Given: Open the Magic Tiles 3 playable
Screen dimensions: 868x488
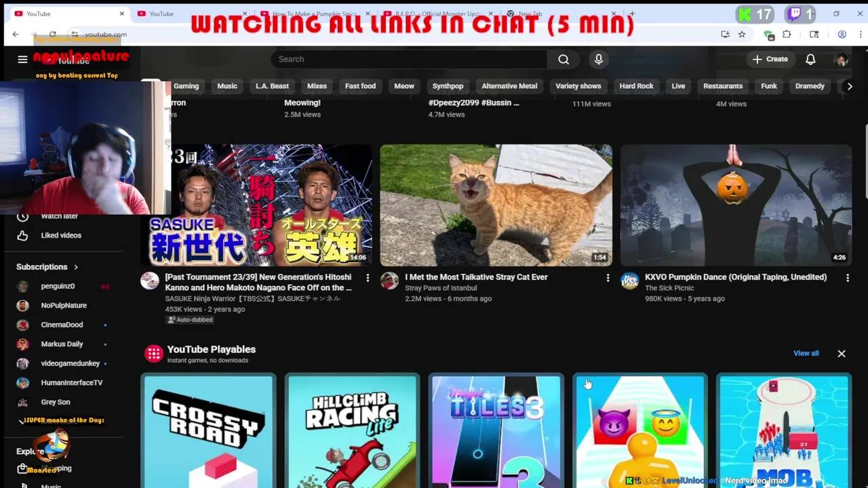Looking at the screenshot, I should (496, 431).
